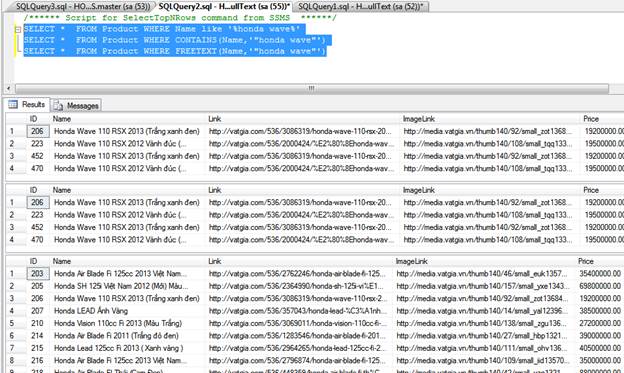
Task: Select ID cell 203 in third result grid
Action: coord(38,273)
